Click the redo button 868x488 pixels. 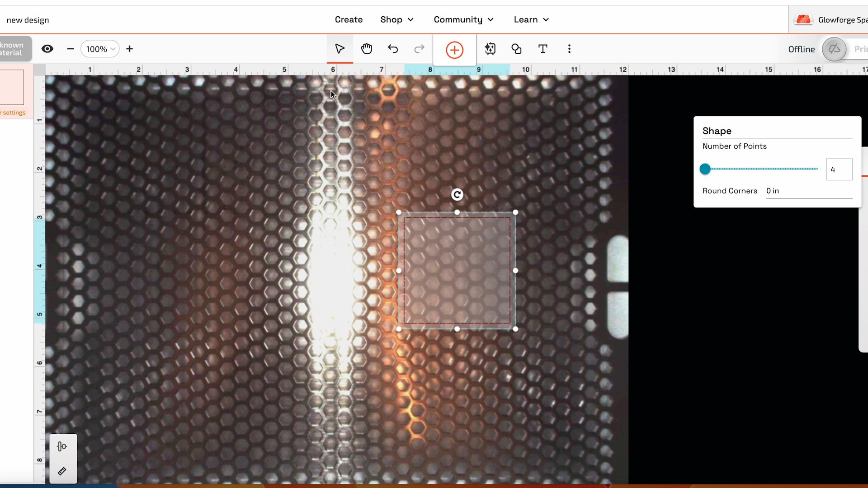click(x=419, y=49)
